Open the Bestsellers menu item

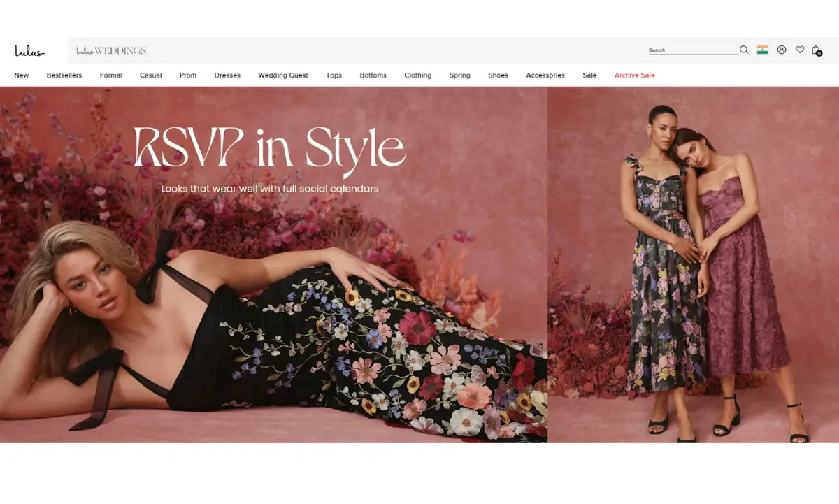coord(64,75)
